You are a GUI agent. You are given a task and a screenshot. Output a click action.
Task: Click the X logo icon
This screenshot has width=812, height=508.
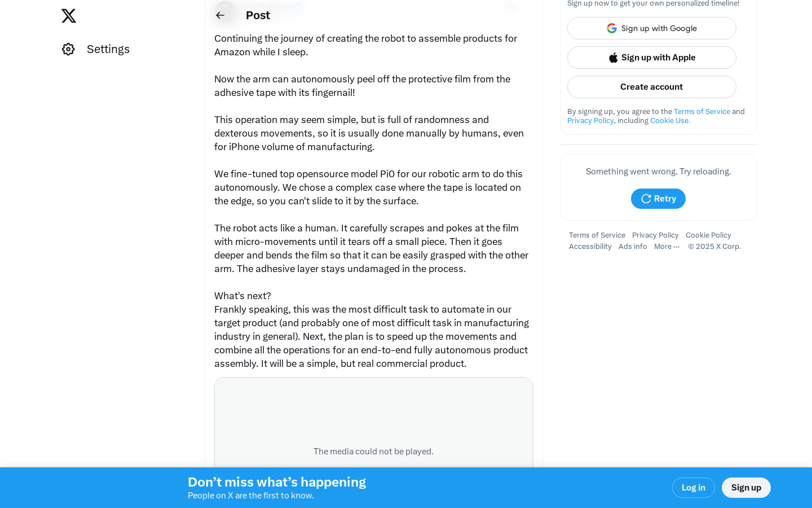pos(69,16)
